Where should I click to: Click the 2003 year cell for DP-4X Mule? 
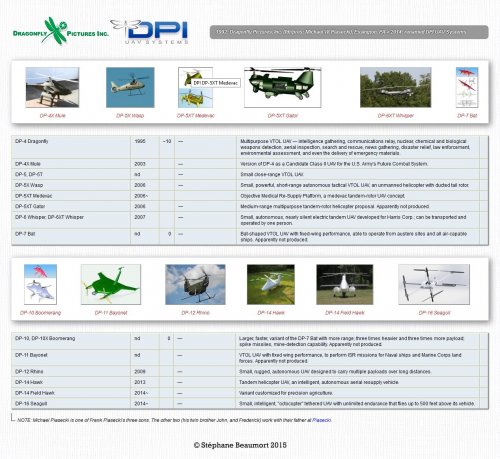145,164
